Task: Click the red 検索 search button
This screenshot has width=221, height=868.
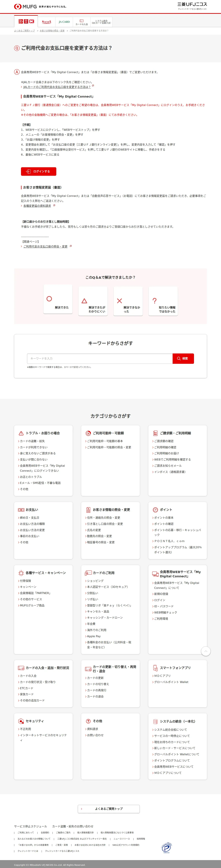Action: (x=183, y=358)
